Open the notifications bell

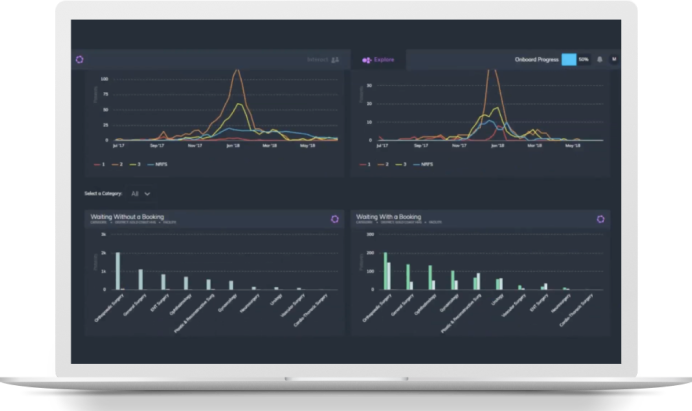[x=599, y=60]
